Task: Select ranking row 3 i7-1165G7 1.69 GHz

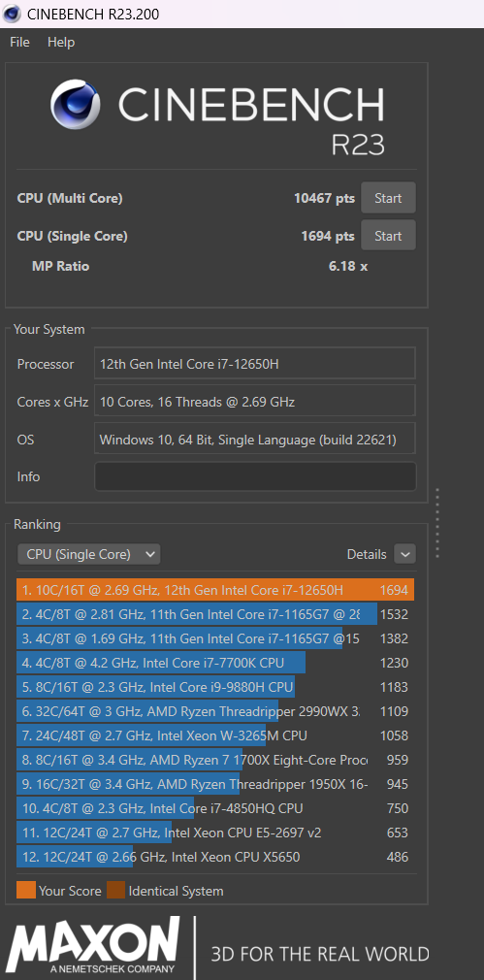Action: point(214,638)
